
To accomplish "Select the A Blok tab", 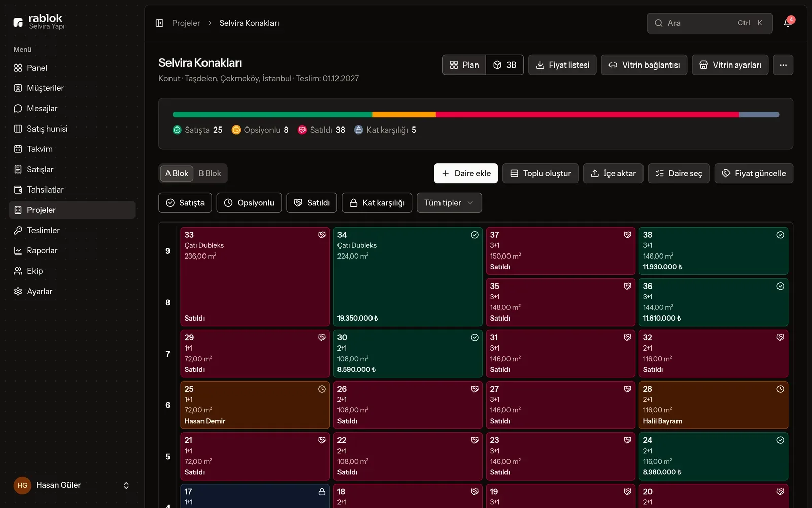I will tap(177, 173).
